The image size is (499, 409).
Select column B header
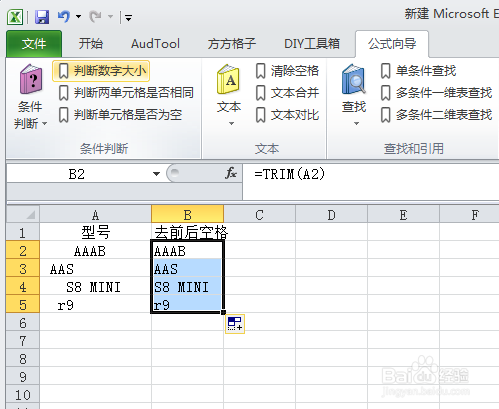187,214
